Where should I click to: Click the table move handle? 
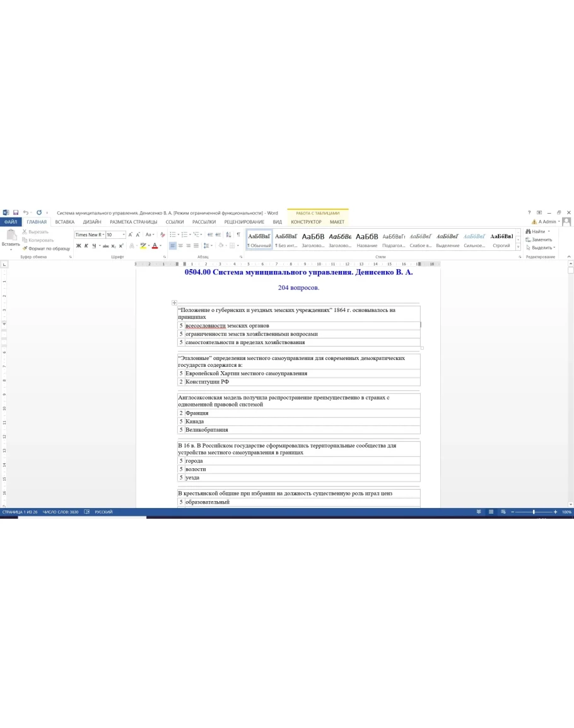click(x=174, y=303)
